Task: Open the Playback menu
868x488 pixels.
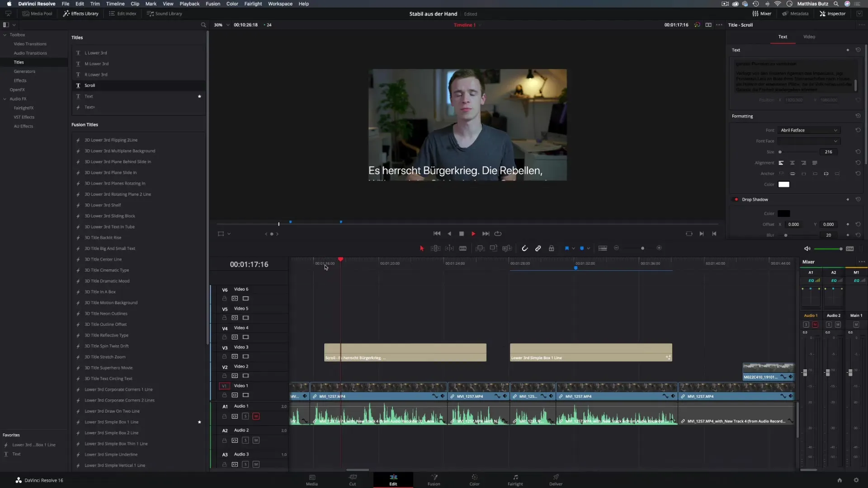Action: (x=189, y=4)
